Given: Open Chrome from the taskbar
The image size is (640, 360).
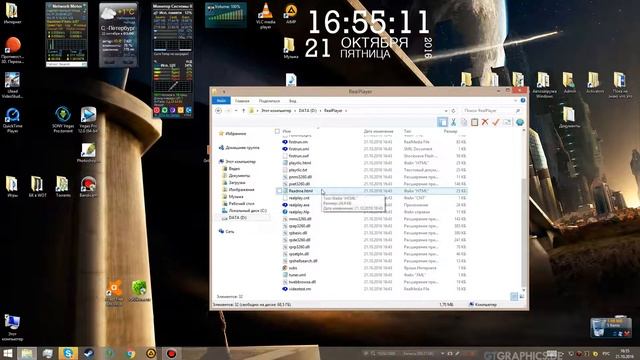Looking at the screenshot, I should pyautogui.click(x=131, y=353).
